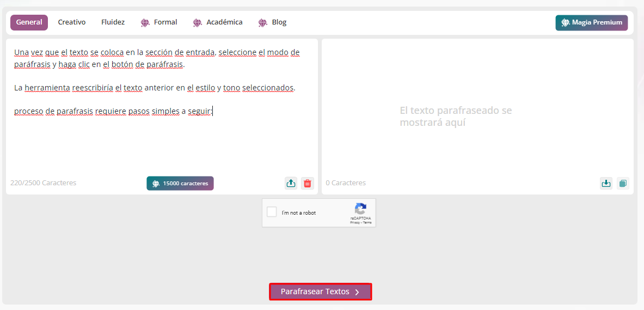Download the paraphrased output

point(606,184)
